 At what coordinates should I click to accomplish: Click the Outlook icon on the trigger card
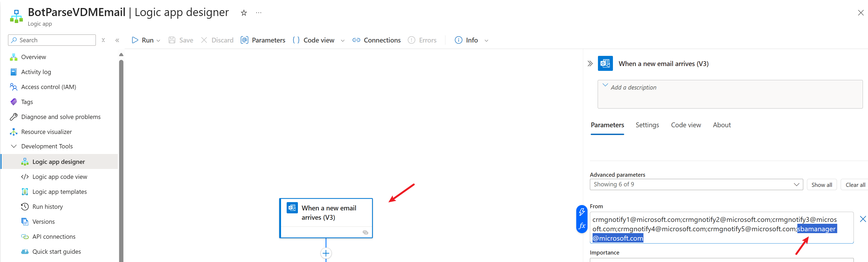click(x=292, y=208)
